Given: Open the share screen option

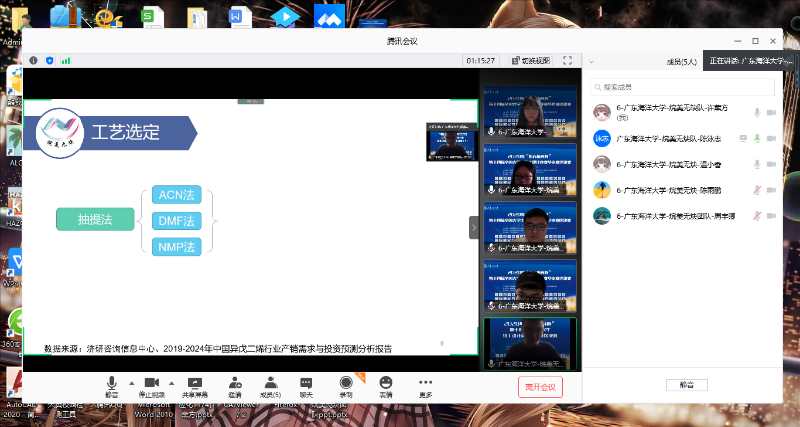Looking at the screenshot, I should click(x=196, y=386).
